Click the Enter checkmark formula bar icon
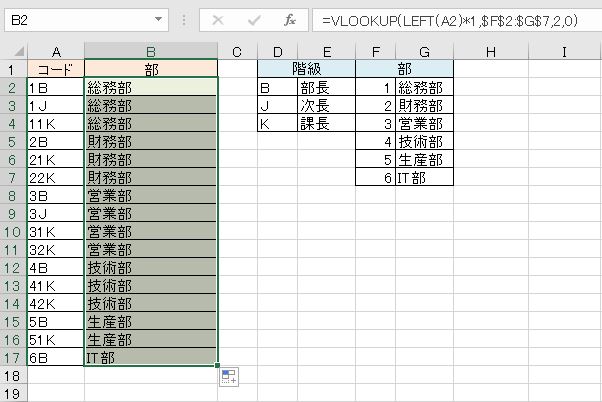Viewport: 602px width, 402px height. click(x=254, y=20)
